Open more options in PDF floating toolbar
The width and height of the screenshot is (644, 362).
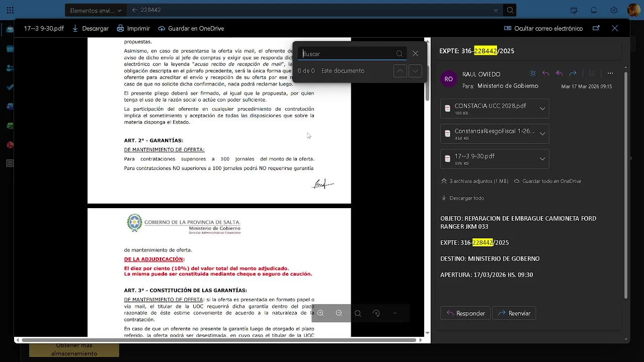pos(395,313)
